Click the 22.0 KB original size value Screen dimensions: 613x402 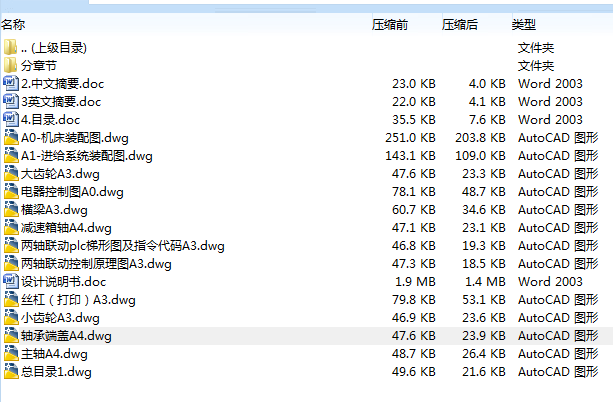click(x=414, y=102)
